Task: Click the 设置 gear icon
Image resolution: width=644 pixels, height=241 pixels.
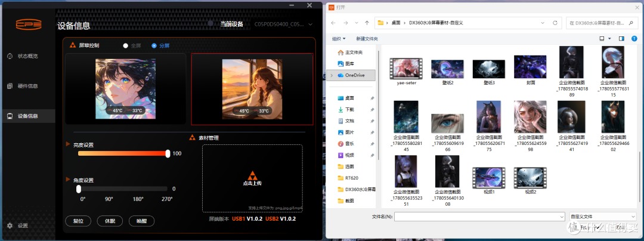Action: click(10, 226)
